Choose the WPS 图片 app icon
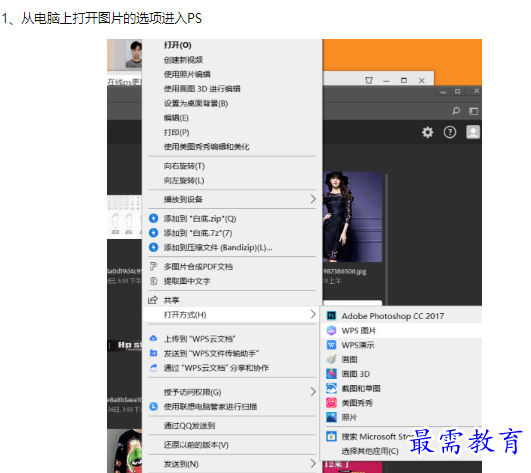The width and height of the screenshot is (531, 473). (331, 330)
